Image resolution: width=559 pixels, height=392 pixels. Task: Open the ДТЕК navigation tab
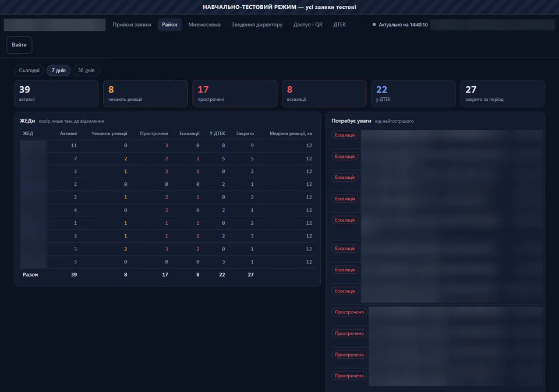coord(339,24)
